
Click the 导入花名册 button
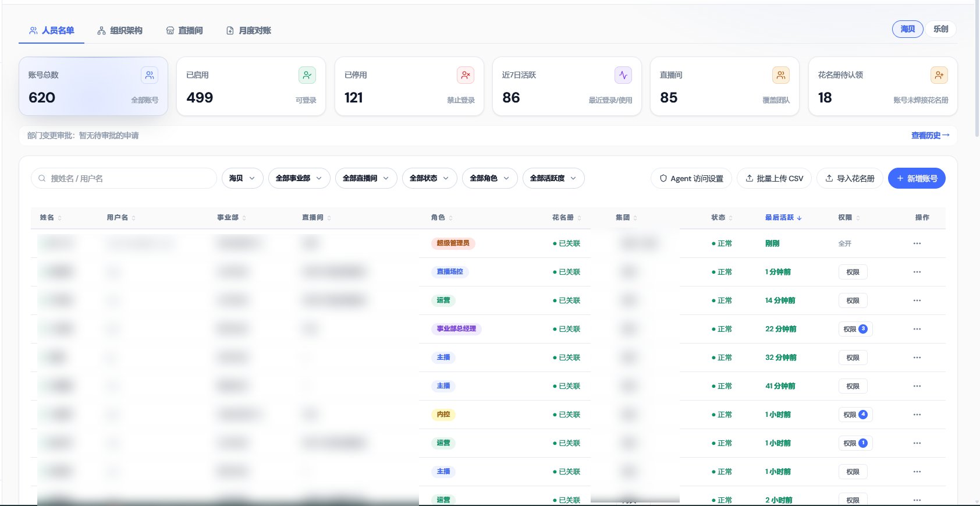[850, 178]
